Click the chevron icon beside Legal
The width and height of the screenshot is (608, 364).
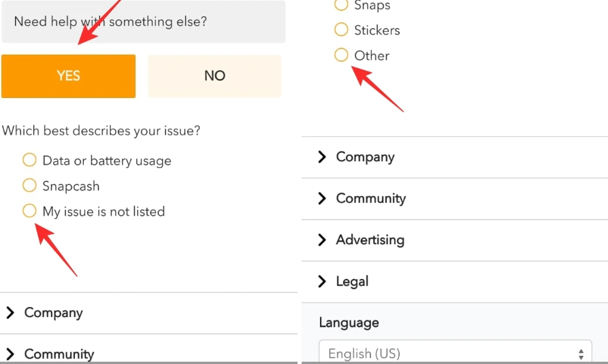[322, 282]
